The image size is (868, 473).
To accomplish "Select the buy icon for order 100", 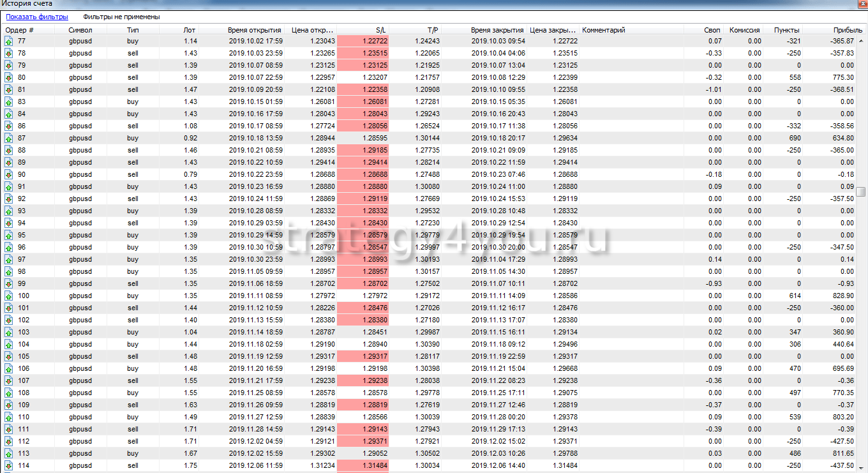I will 9,296.
